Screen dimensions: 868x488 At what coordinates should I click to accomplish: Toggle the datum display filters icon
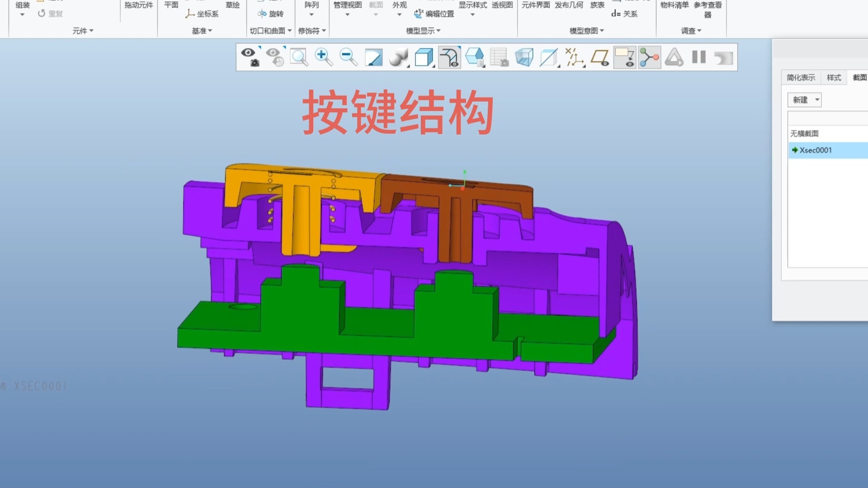click(x=575, y=57)
